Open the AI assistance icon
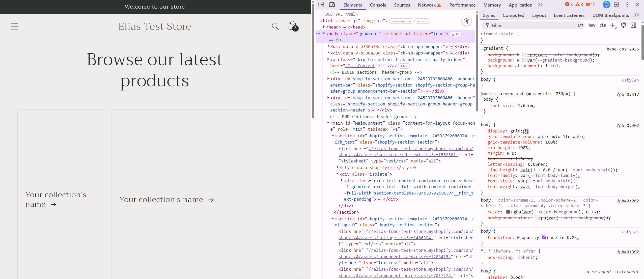The width and height of the screenshot is (644, 279). coord(606,5)
